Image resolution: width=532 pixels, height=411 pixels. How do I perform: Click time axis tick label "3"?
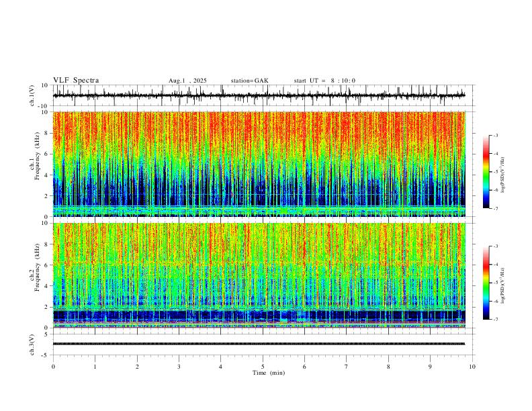(179, 367)
